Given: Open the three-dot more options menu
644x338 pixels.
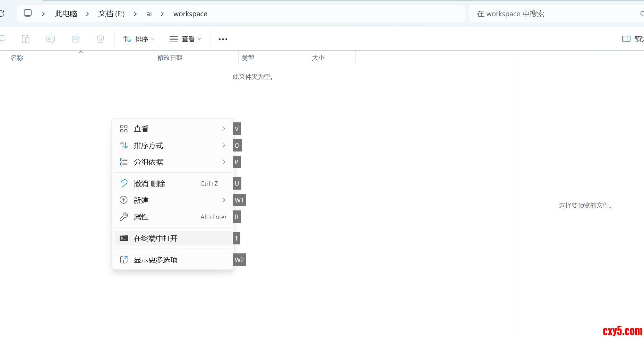Looking at the screenshot, I should click(223, 39).
